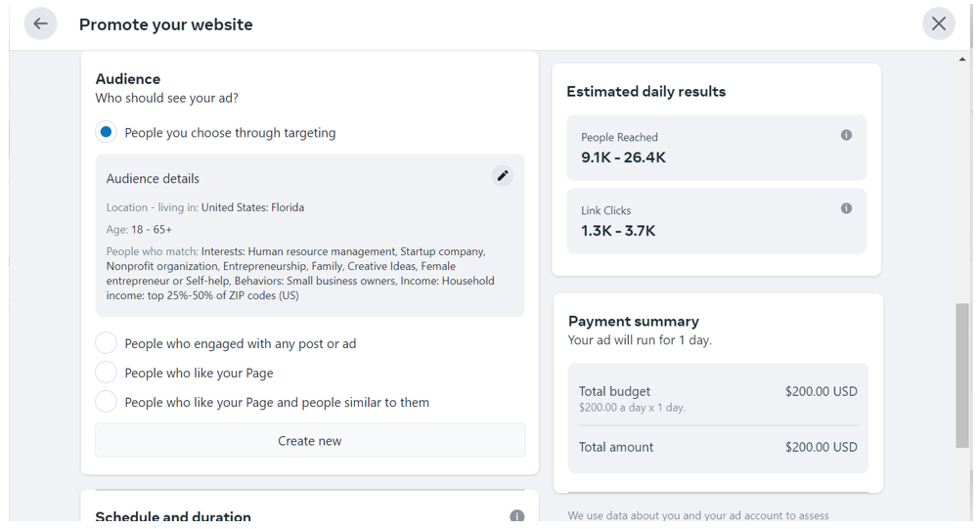This screenshot has width=980, height=529.
Task: Open the Link Clicks info icon
Action: click(846, 208)
